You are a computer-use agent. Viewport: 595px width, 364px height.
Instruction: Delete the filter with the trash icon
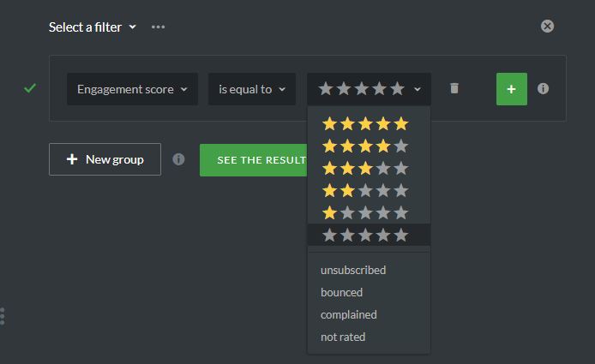coord(454,88)
